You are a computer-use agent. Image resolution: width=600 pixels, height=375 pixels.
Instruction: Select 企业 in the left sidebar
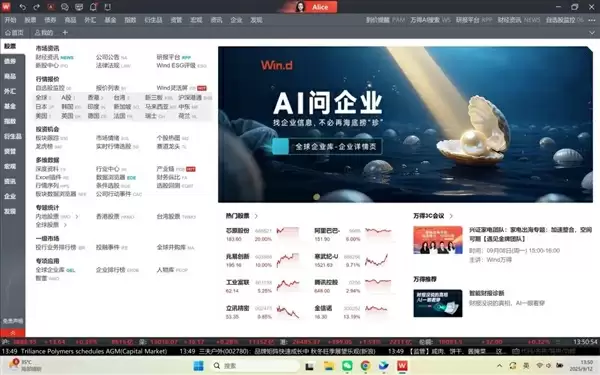click(x=10, y=196)
